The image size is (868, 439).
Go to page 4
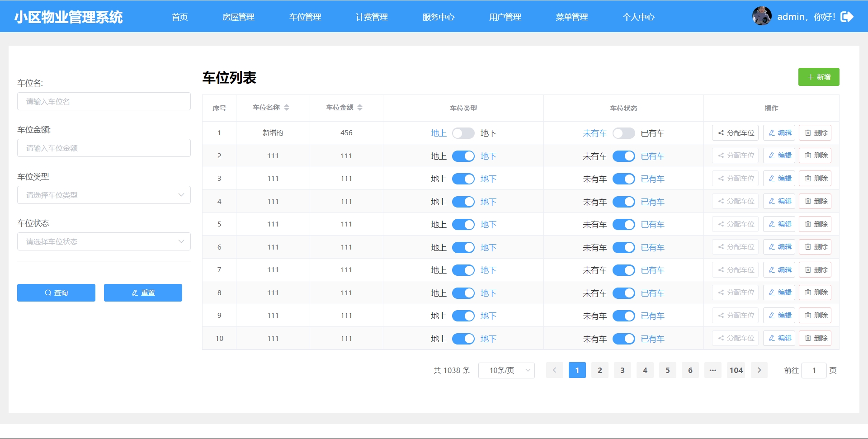click(645, 370)
